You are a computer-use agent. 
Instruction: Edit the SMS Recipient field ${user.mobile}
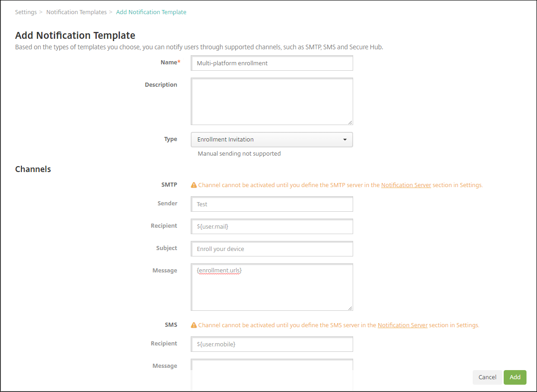coord(271,345)
